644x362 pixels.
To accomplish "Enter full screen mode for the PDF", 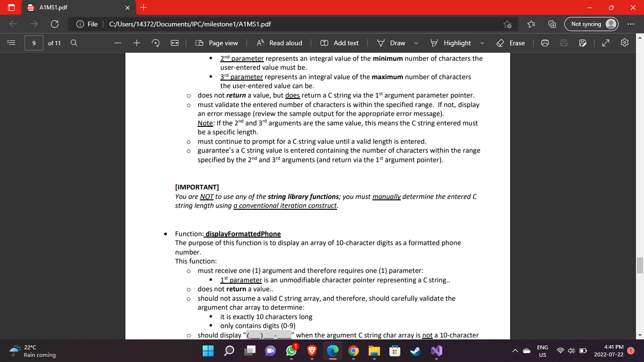I will tap(606, 43).
